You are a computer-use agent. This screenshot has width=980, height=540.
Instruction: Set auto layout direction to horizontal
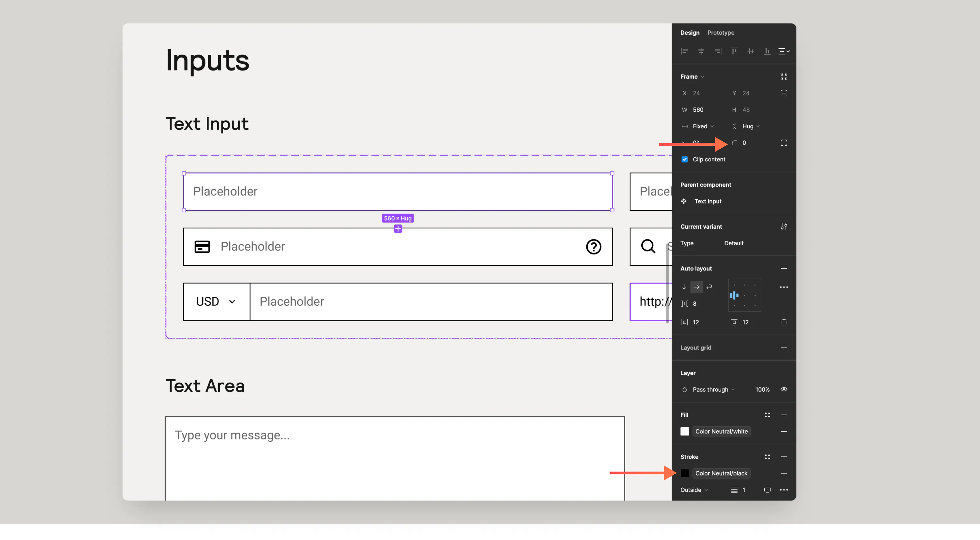click(696, 287)
